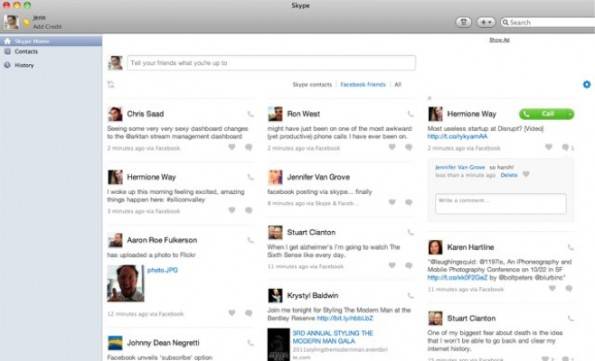595x361 pixels.
Task: Click Add Credit under profile name
Action: (x=47, y=27)
